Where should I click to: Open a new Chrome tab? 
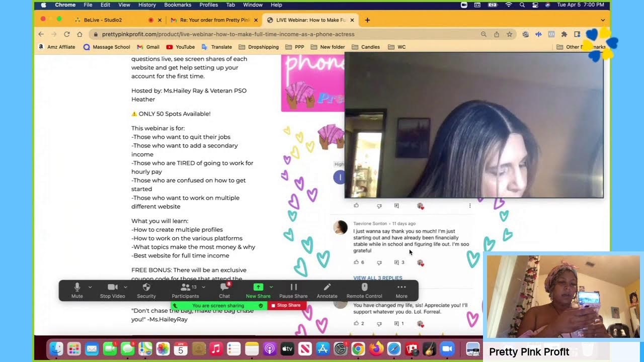[367, 20]
